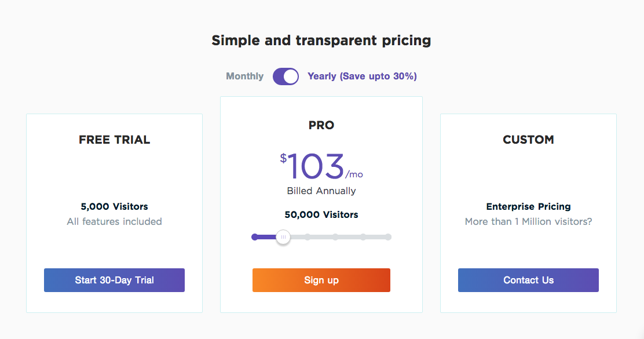Jump to the third slider stop
The height and width of the screenshot is (339, 644).
pyautogui.click(x=308, y=237)
